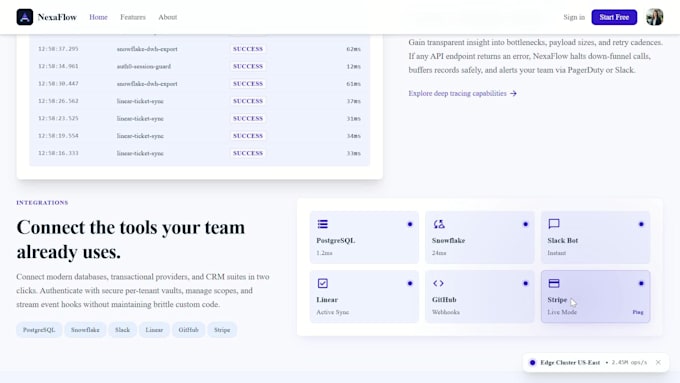Click the Slack Bot card title
Image resolution: width=680 pixels, height=383 pixels.
562,240
